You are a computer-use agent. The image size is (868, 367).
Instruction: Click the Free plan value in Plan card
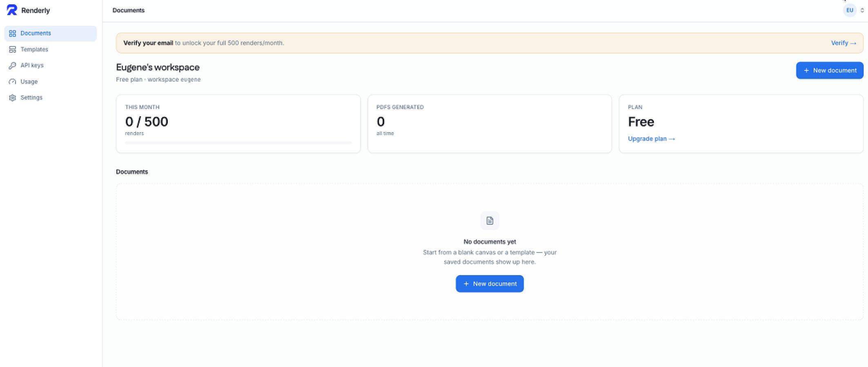(x=641, y=122)
